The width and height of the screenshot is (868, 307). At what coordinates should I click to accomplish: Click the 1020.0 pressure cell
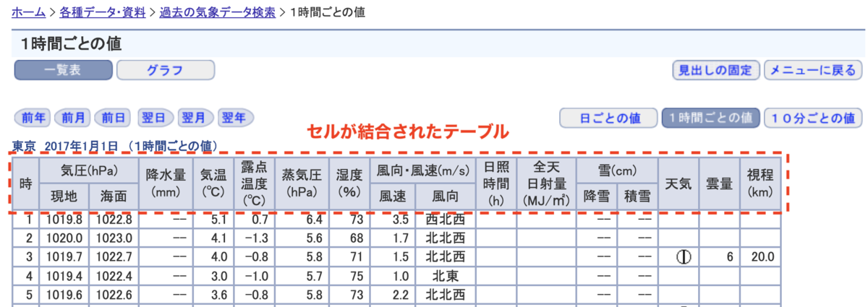click(x=64, y=238)
